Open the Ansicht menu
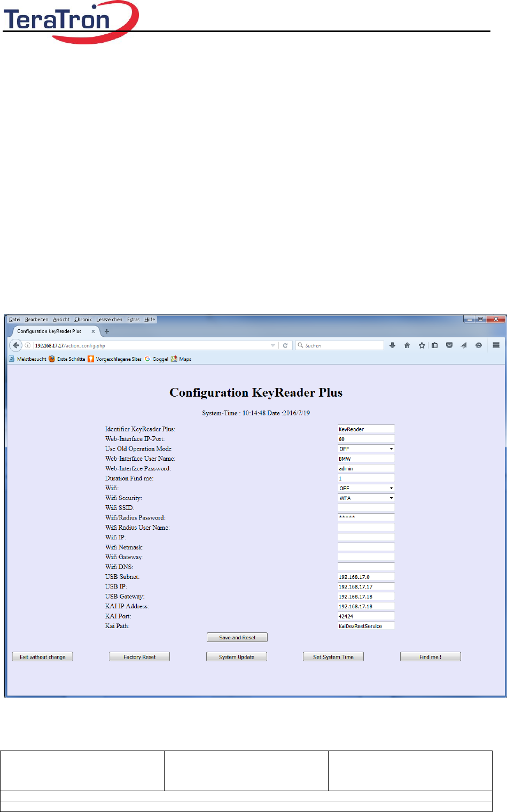507x812 pixels. click(x=61, y=320)
